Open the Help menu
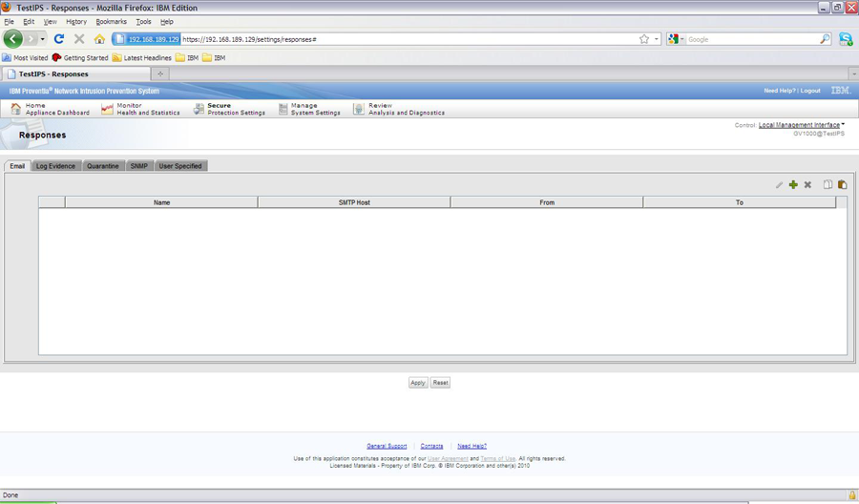Image resolution: width=859 pixels, height=504 pixels. (x=166, y=21)
